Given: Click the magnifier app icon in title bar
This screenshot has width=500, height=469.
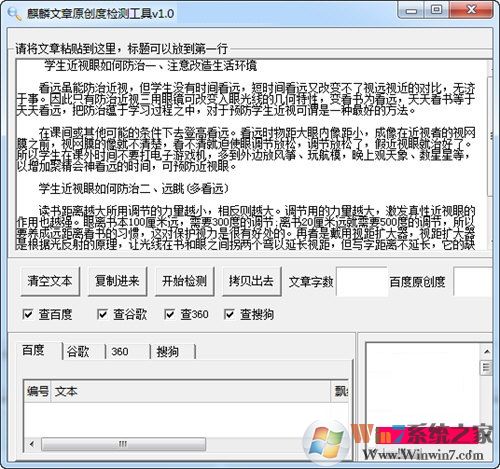Looking at the screenshot, I should [x=14, y=14].
